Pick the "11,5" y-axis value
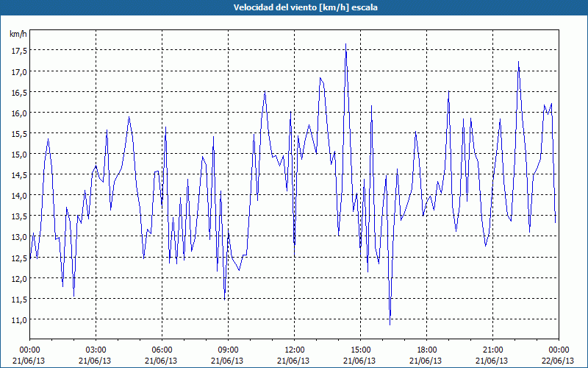 [x=18, y=299]
